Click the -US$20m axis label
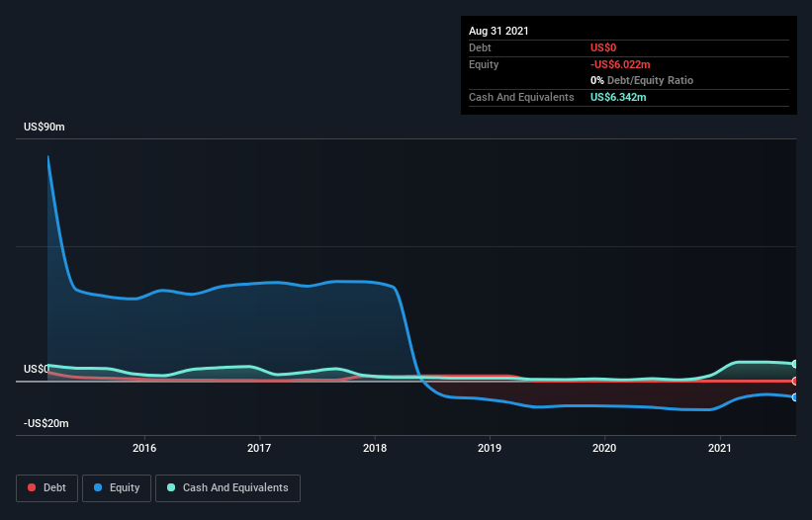This screenshot has height=520, width=812. (46, 424)
